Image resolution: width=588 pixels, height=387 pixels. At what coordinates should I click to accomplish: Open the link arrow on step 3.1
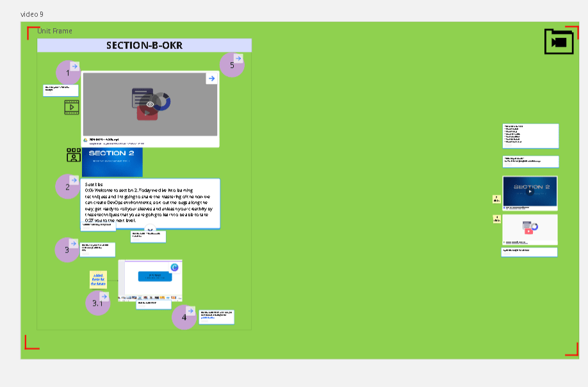click(104, 297)
